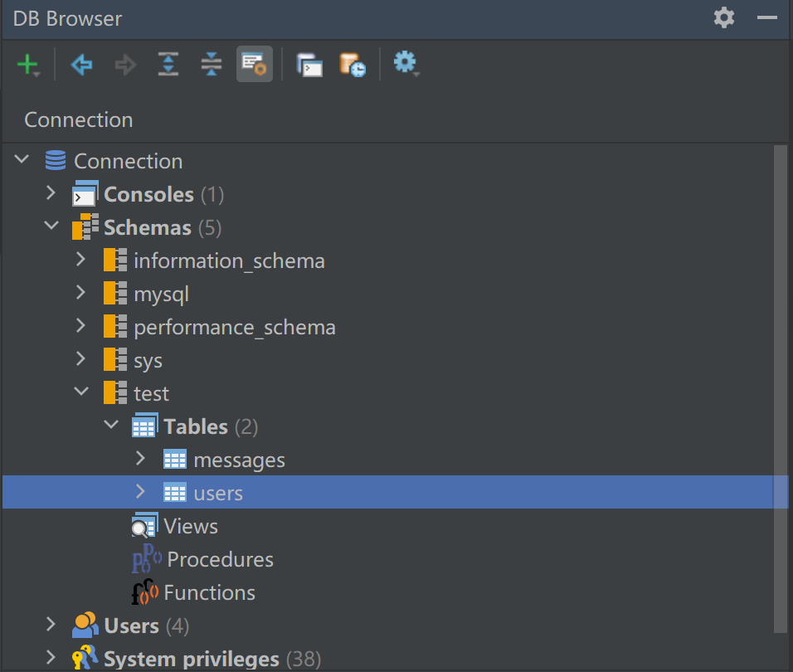Click the Expand All icon
Image resolution: width=793 pixels, height=672 pixels.
pos(168,64)
